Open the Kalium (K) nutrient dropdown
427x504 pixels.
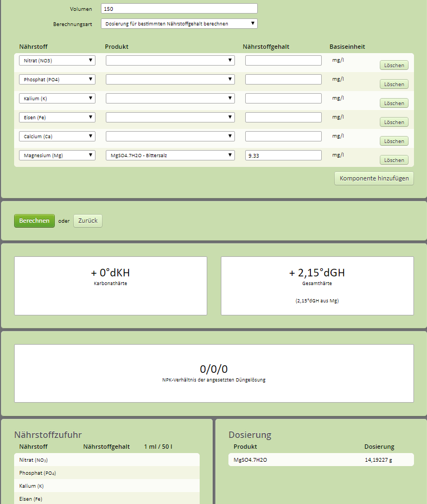click(x=57, y=99)
